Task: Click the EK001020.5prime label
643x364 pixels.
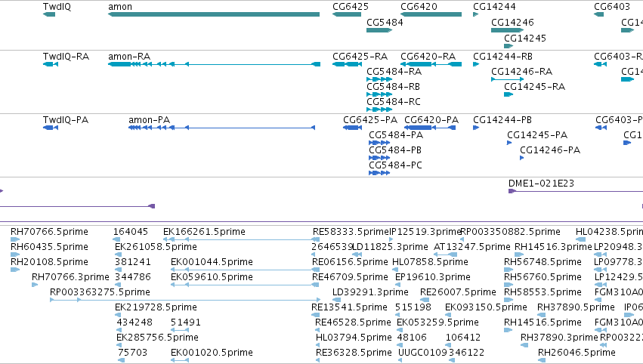Action: point(212,353)
